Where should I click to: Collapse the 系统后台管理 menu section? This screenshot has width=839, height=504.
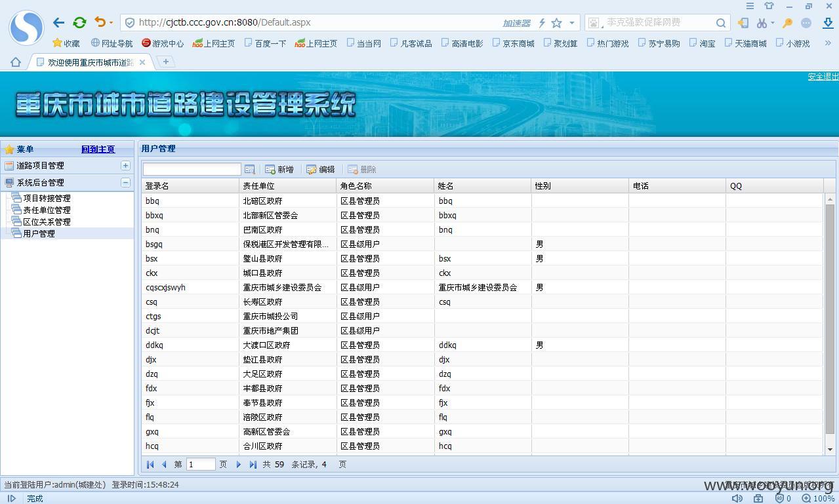click(125, 183)
